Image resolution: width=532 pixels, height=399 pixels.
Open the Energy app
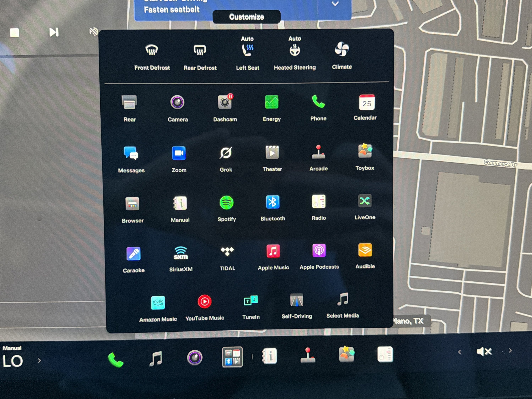(272, 102)
